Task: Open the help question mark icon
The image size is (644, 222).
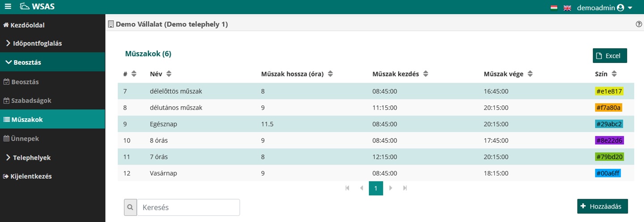Action: (x=639, y=25)
